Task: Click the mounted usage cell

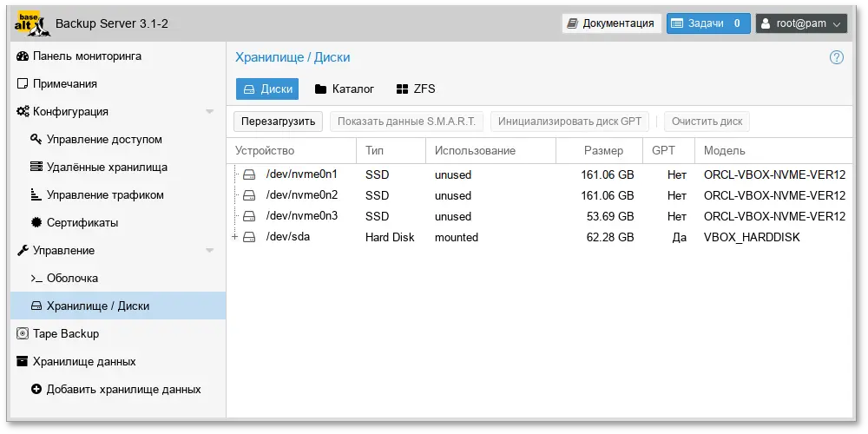Action: coord(490,238)
